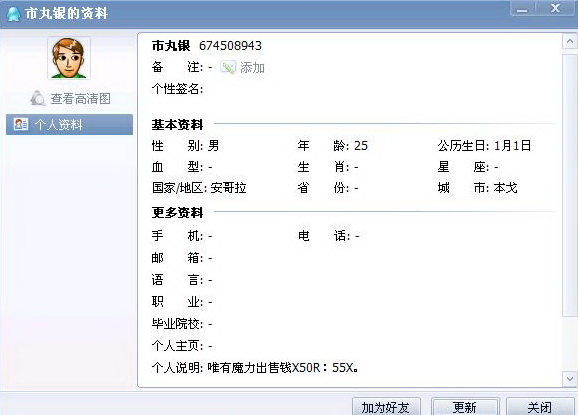Open the 查看高清图 link
Viewport: 578px width, 415px height.
tap(80, 98)
